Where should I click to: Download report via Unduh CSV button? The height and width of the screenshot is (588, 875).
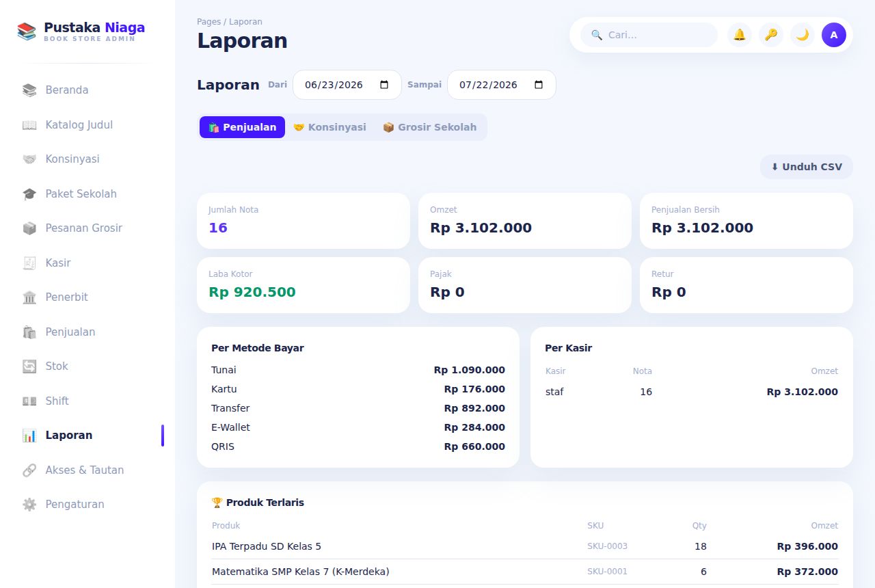807,167
